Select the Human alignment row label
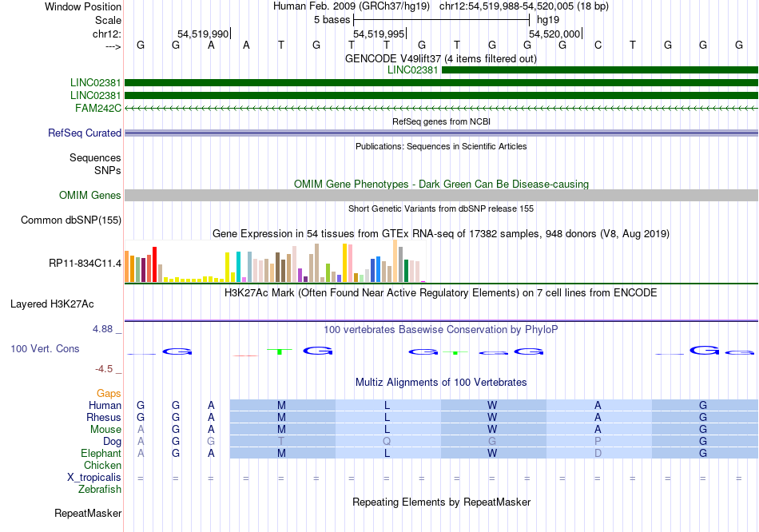Viewport: 759px width, 532px height. click(105, 405)
